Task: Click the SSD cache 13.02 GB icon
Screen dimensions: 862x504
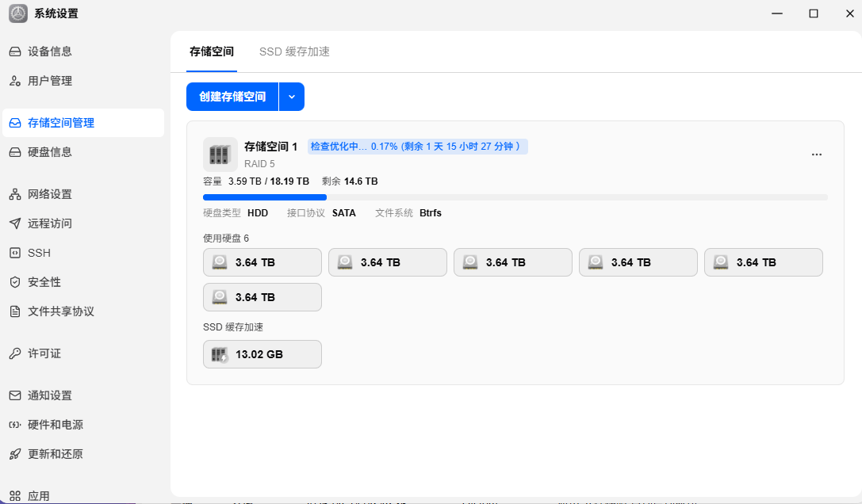Action: point(220,354)
